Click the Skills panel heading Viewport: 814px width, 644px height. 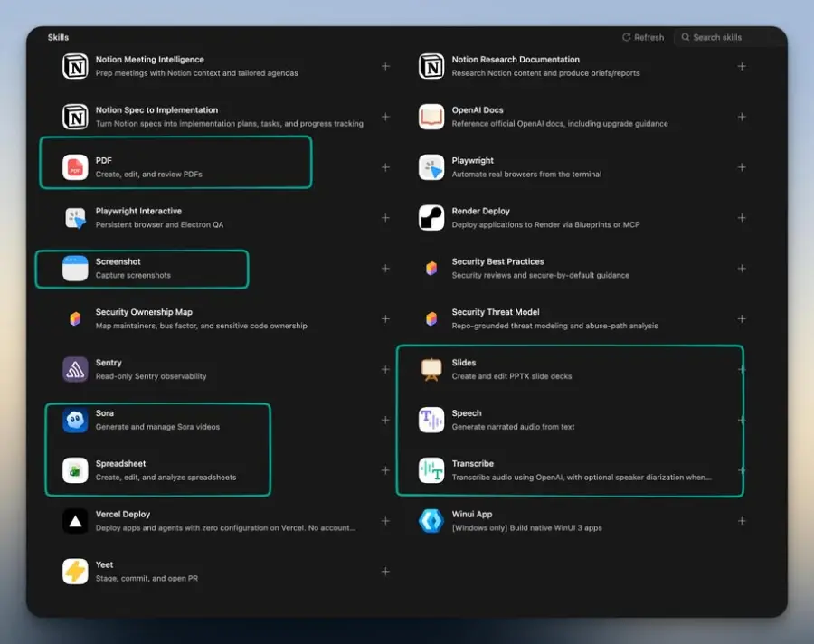58,37
